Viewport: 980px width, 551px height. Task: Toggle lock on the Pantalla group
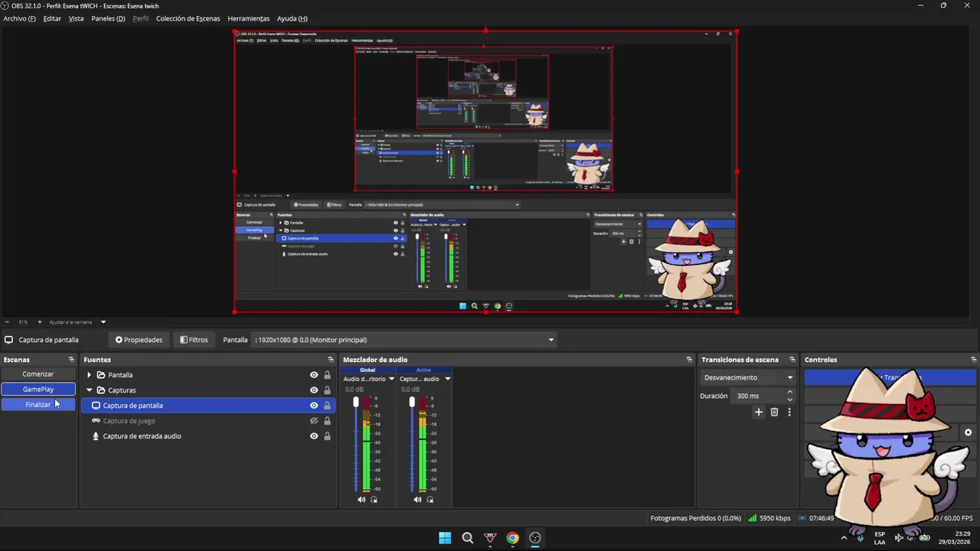point(327,375)
